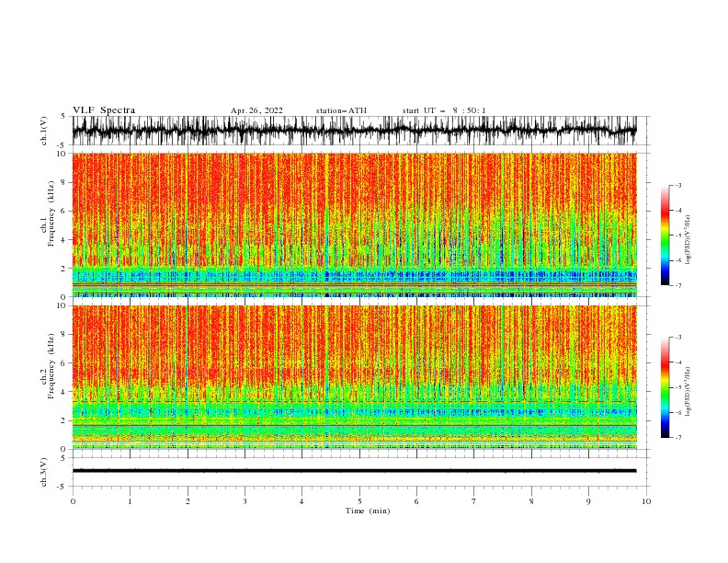Click the "0" tick on the time axis
The image size is (728, 563).
click(x=73, y=501)
